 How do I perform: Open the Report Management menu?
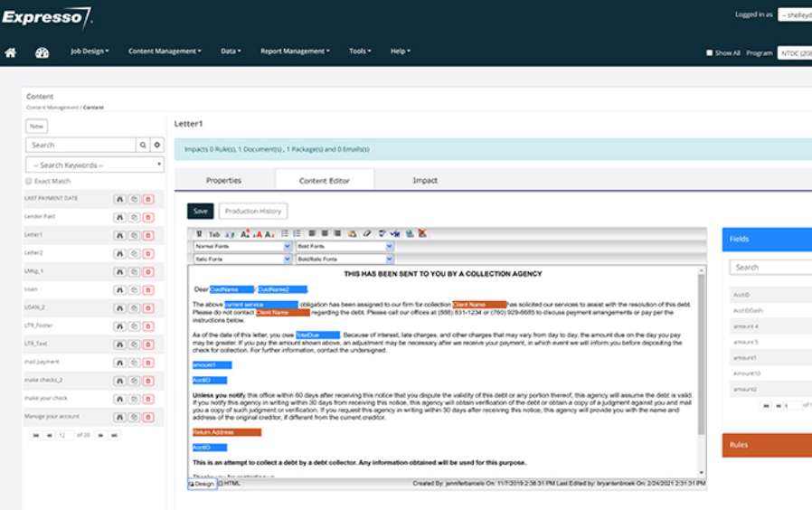(295, 52)
